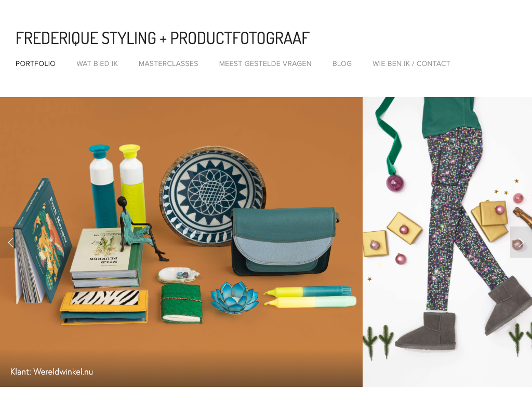The width and height of the screenshot is (532, 399).
Task: Click the purple ornament on green ribbon
Action: [x=395, y=182]
